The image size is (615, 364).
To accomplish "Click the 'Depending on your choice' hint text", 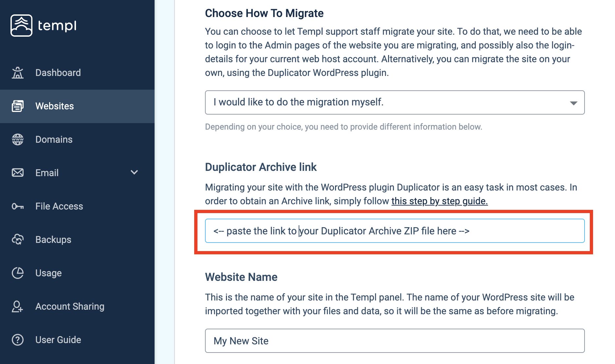I will coord(344,127).
